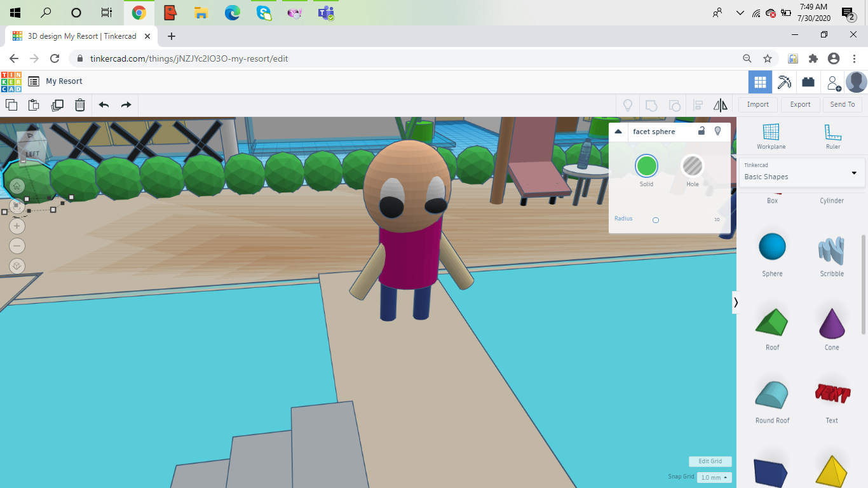Hide the facet sphere with lightbulb icon

tap(718, 131)
